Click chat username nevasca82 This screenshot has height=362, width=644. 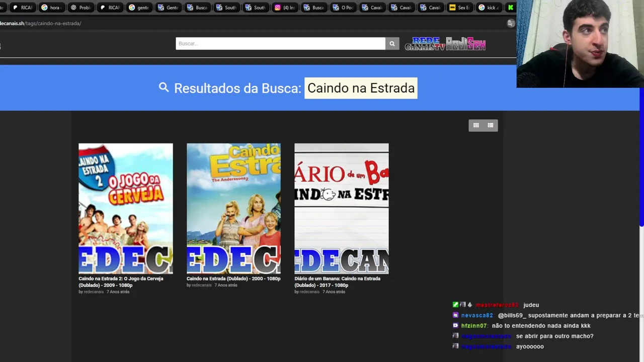point(477,316)
